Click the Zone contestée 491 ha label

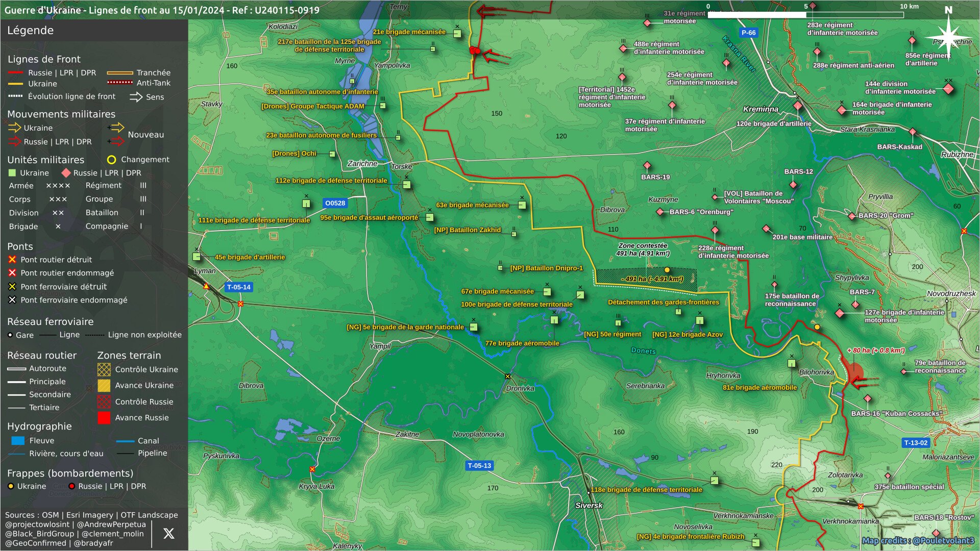tap(643, 249)
